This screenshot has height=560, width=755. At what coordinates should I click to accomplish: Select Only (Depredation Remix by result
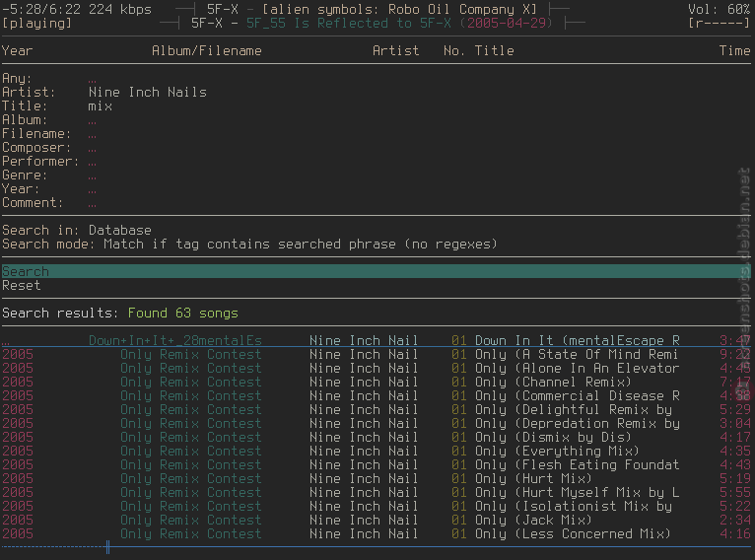coord(376,423)
